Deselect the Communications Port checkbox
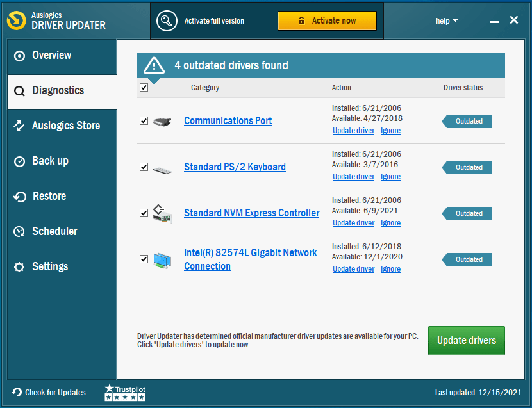 pyautogui.click(x=144, y=121)
